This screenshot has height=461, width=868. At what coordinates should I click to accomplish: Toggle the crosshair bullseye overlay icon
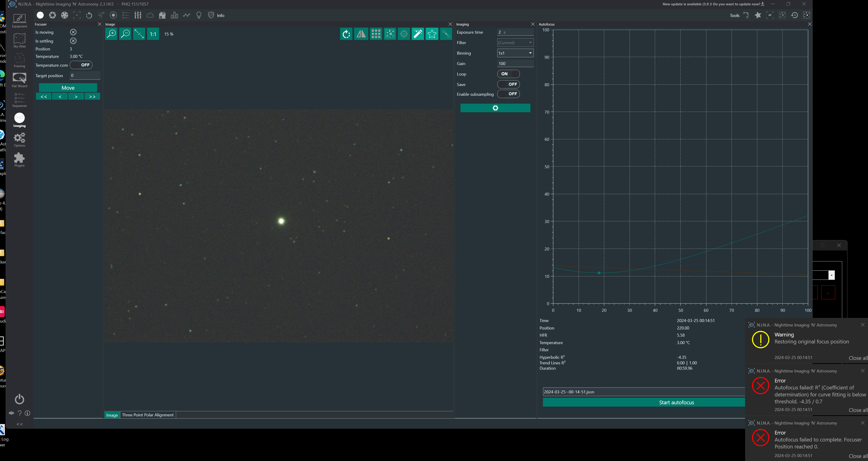[x=404, y=34]
